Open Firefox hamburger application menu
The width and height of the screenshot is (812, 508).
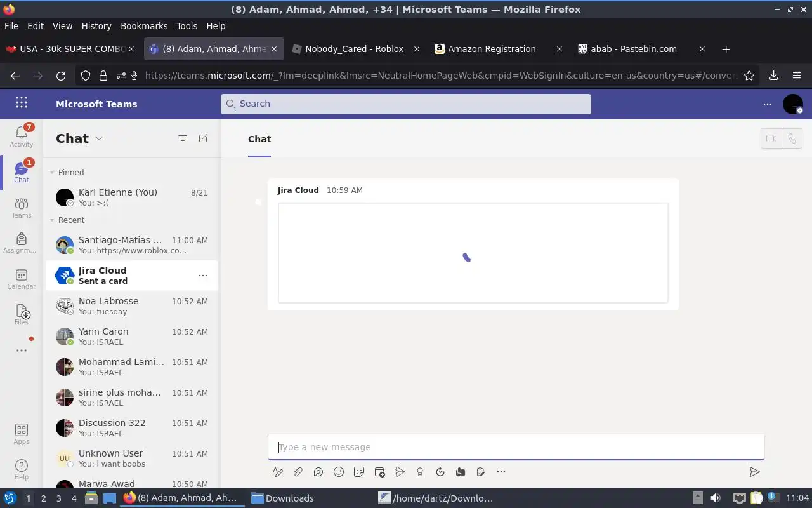[x=797, y=76]
